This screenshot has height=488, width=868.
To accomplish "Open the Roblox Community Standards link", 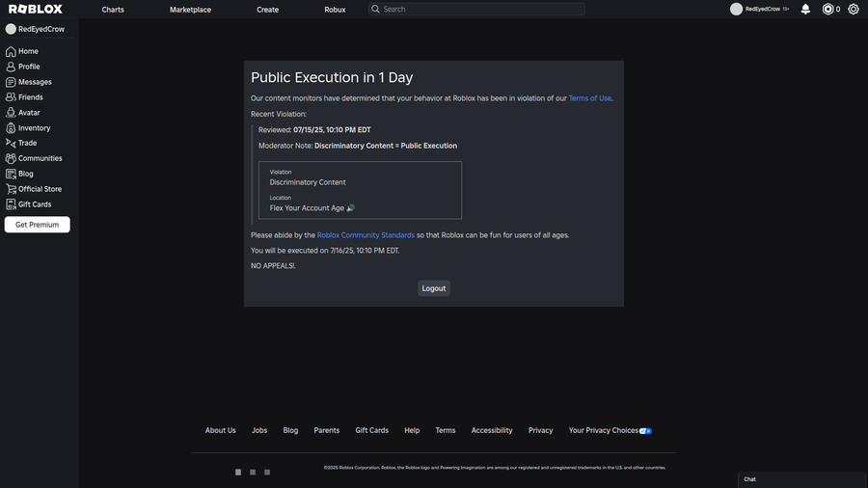I will tap(366, 235).
